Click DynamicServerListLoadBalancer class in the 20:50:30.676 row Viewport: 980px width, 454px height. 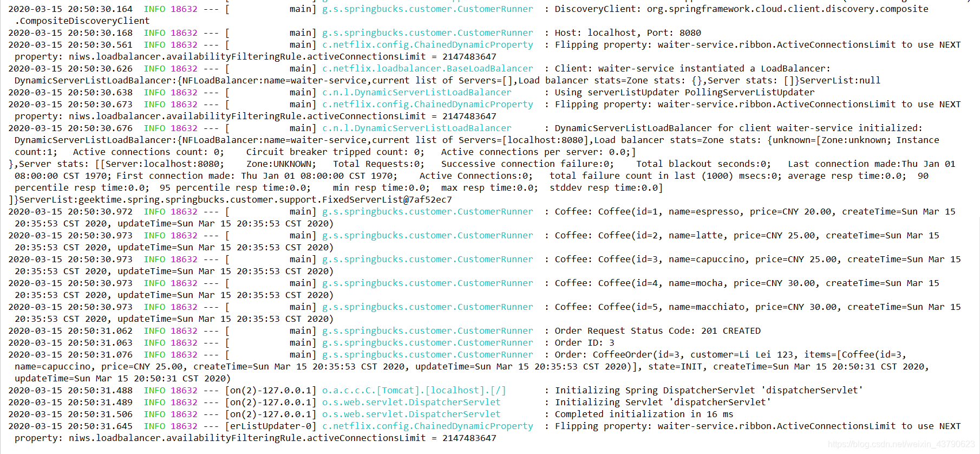point(417,128)
